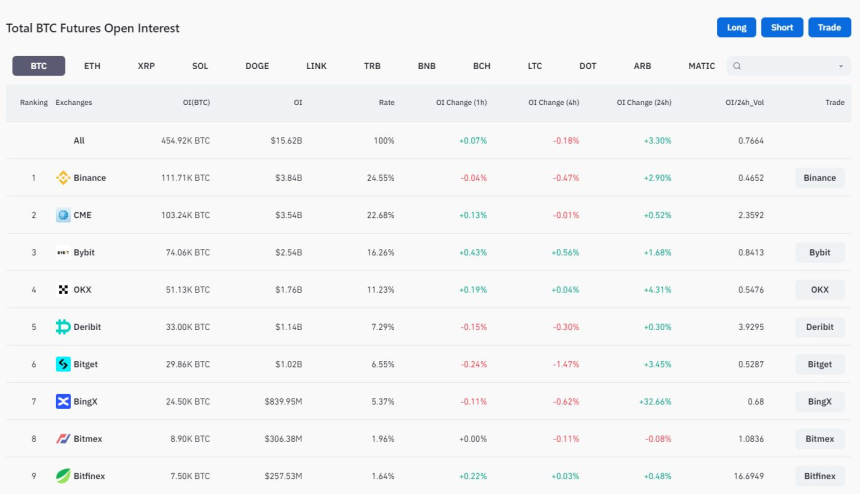Click the Bybit exchange logo icon
The height and width of the screenshot is (494, 860).
63,252
